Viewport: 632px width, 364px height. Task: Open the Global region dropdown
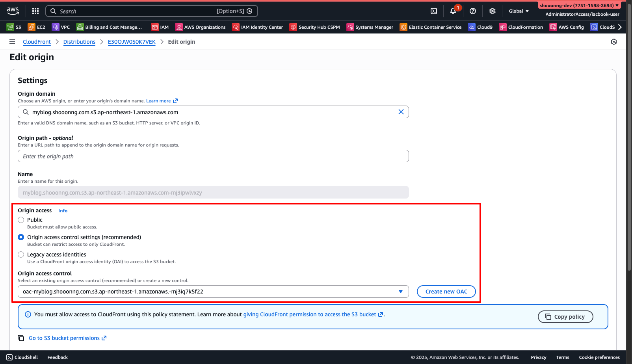519,11
